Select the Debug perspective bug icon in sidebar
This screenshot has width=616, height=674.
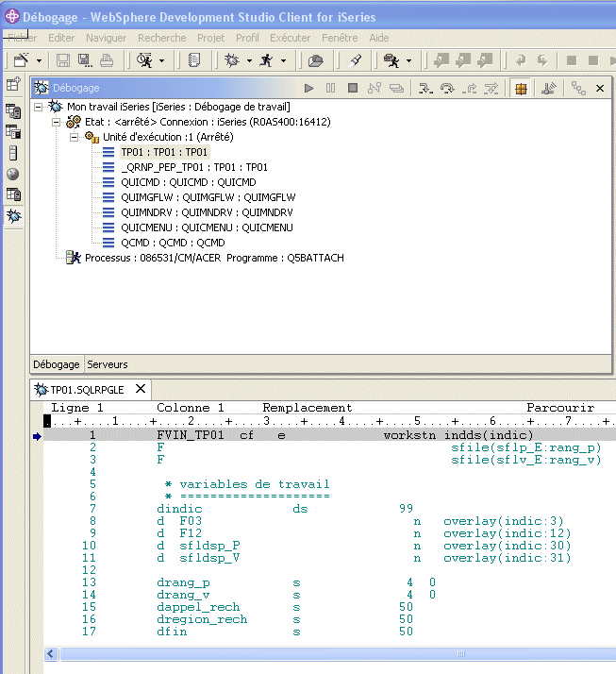(13, 216)
